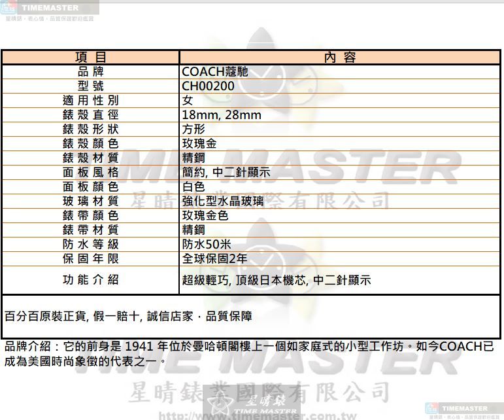Select gender value 女
Viewport: 504px width, 420px height.
coord(188,100)
